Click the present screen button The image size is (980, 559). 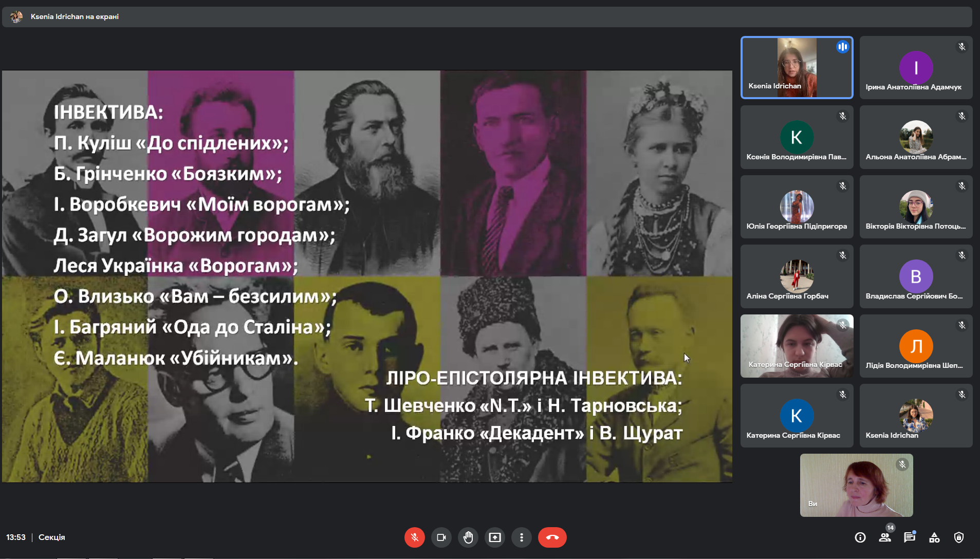tap(494, 537)
